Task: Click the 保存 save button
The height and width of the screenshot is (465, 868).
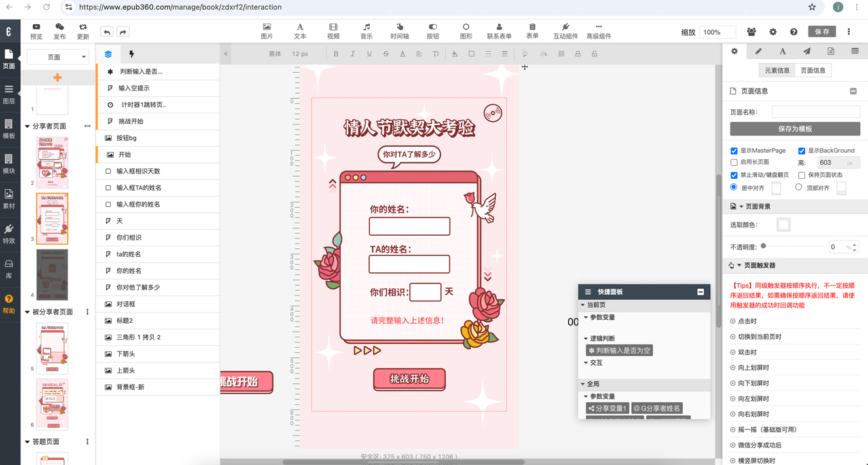Action: click(x=822, y=31)
